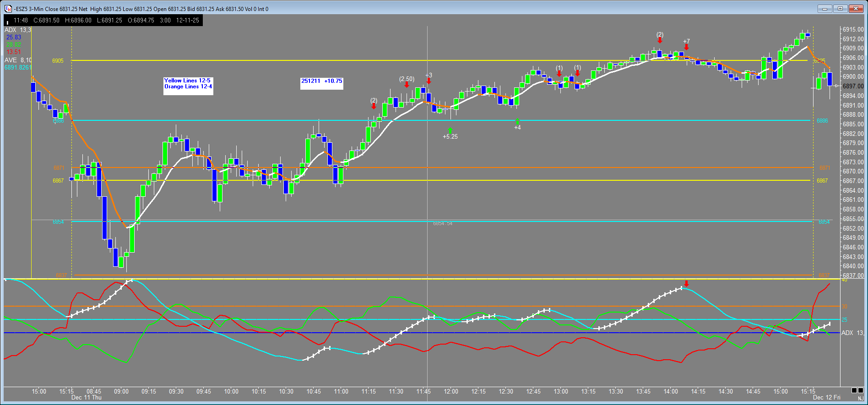Click the red arrow labeled +7
868x405 pixels.
[x=686, y=47]
